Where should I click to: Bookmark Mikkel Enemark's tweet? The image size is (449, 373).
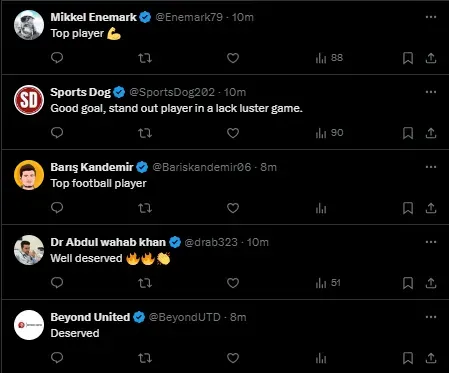pyautogui.click(x=408, y=58)
